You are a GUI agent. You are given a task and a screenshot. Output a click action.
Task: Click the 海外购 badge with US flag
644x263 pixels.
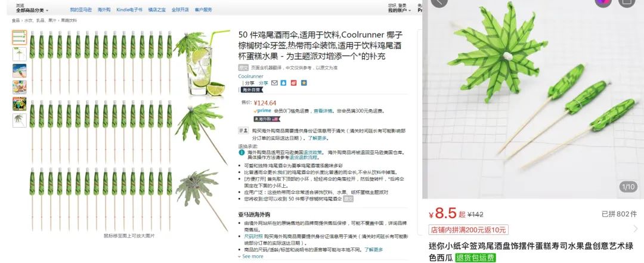point(266,119)
